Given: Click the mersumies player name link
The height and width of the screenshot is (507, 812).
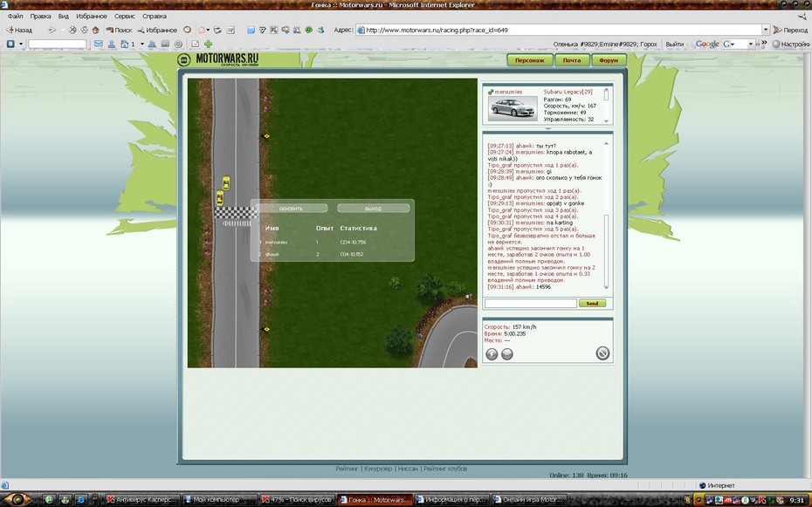Looking at the screenshot, I should point(508,92).
